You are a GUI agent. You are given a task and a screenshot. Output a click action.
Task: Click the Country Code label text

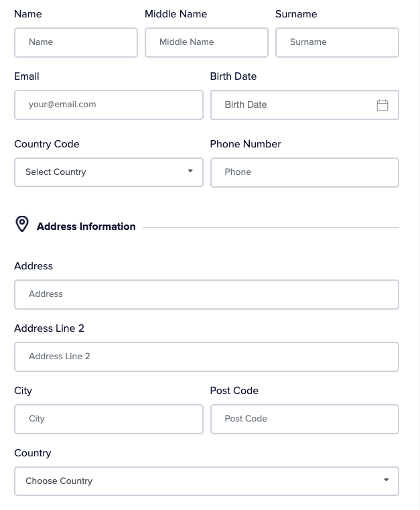(x=47, y=144)
